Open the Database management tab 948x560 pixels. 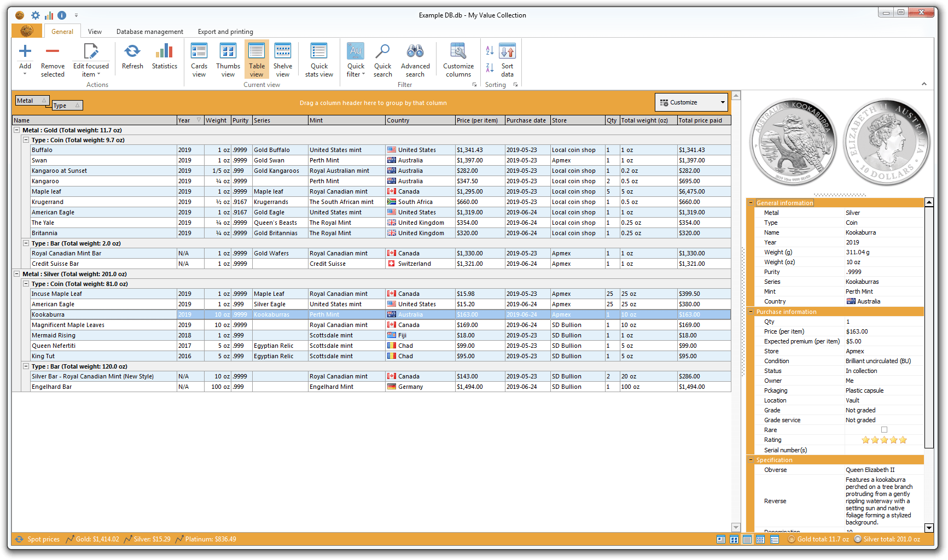tap(149, 32)
